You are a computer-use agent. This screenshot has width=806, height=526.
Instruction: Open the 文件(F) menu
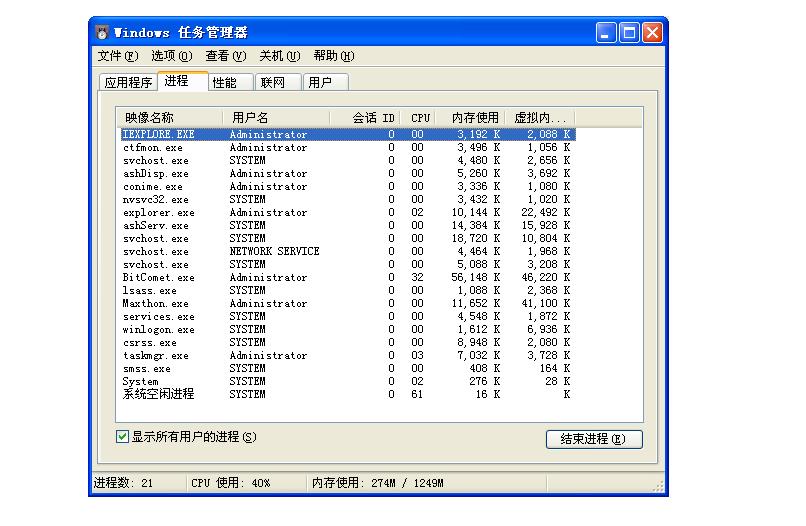(118, 56)
